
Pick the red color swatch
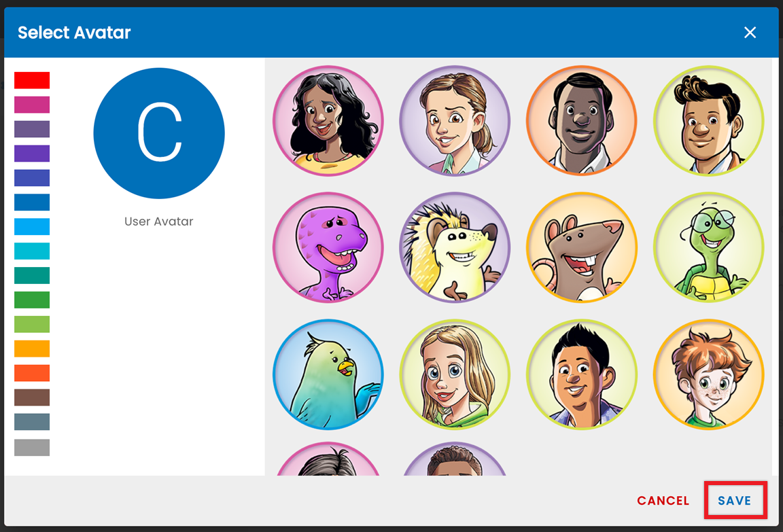(x=32, y=80)
